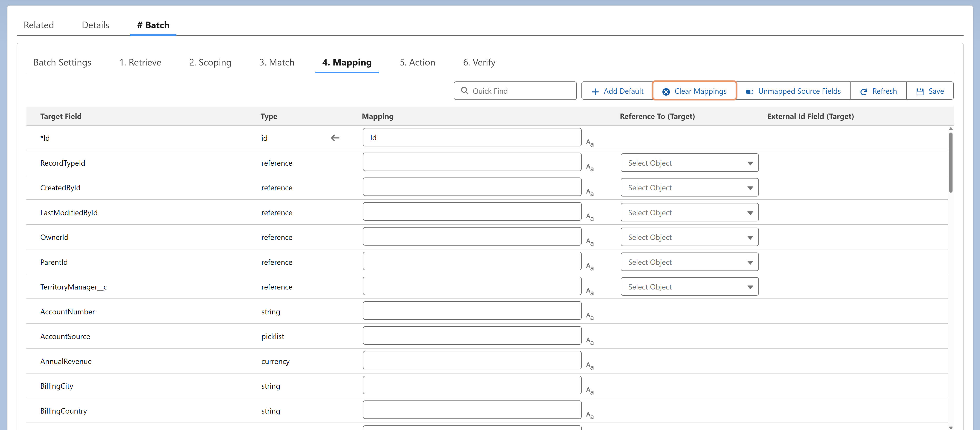Click the Id mapping input field

(472, 137)
